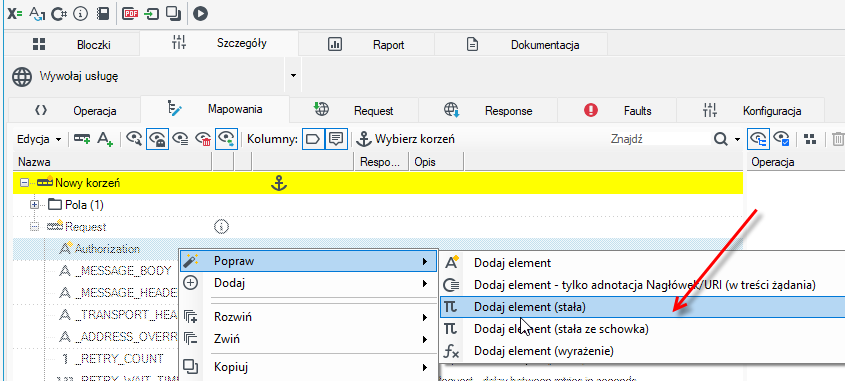Image resolution: width=845 pixels, height=381 pixels.
Task: Click the duplicate windows icon in top toolbar
Action: click(173, 13)
